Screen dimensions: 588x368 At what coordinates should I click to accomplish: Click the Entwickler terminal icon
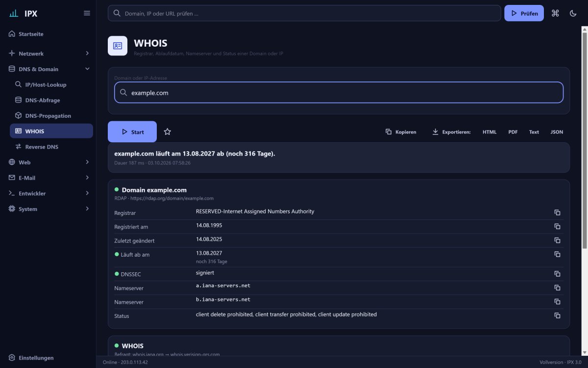pyautogui.click(x=12, y=193)
